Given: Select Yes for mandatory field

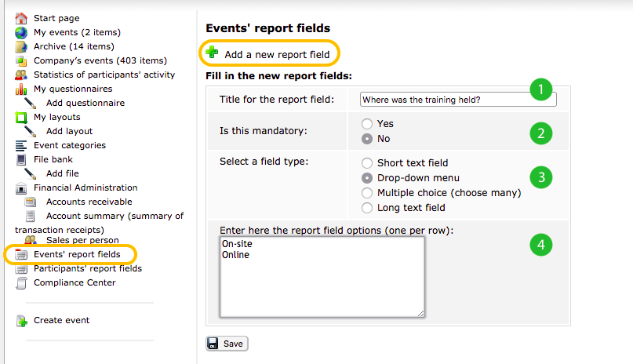Looking at the screenshot, I should [x=366, y=123].
